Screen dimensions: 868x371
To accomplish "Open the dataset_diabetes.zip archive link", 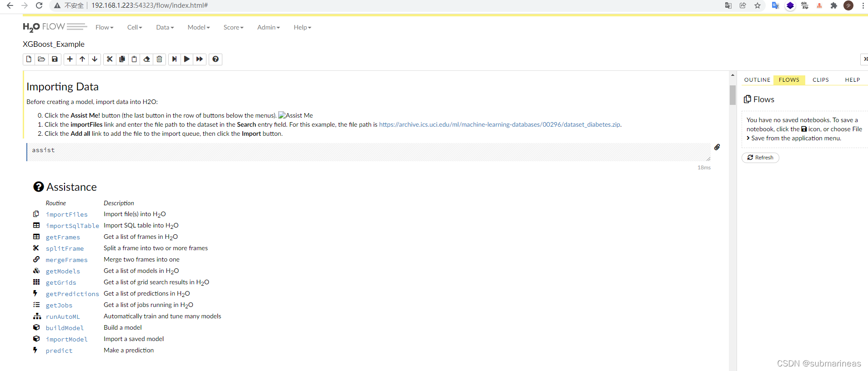I will point(500,124).
